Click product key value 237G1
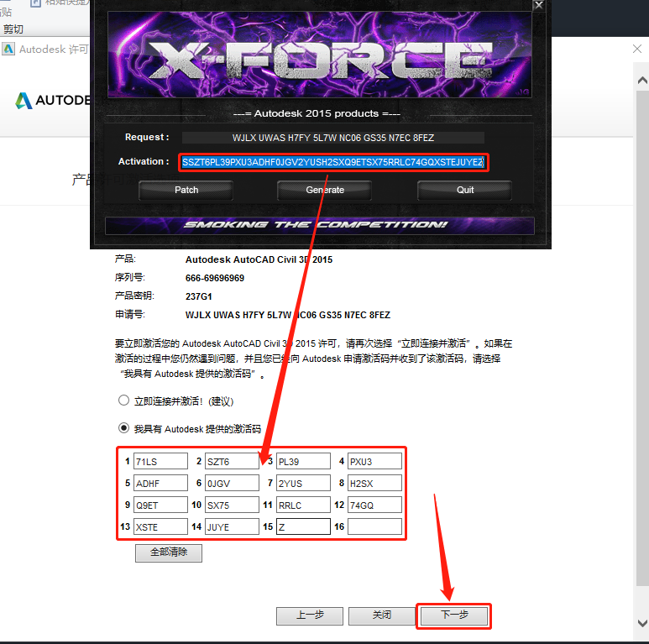649x644 pixels. 199,296
